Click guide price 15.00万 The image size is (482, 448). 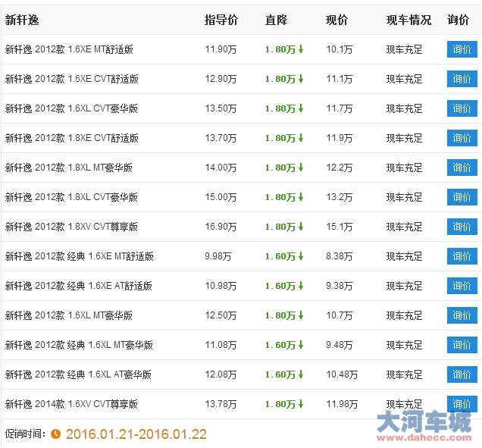pos(221,197)
